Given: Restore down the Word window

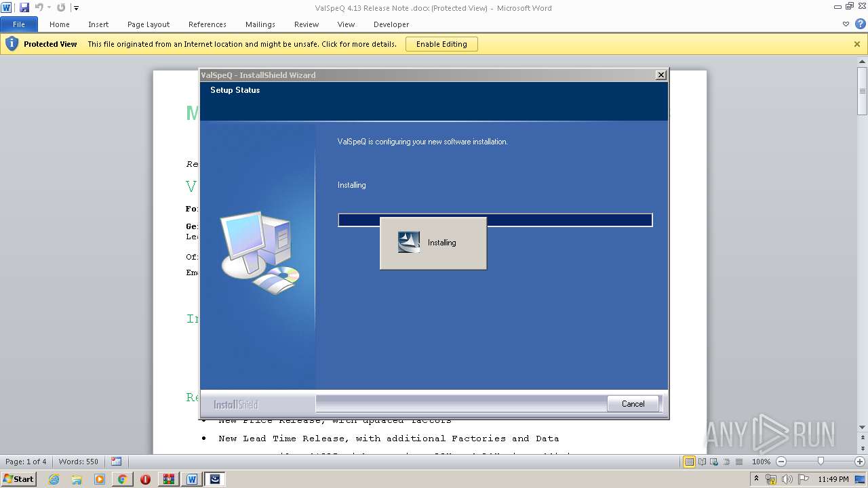Looking at the screenshot, I should pos(850,7).
